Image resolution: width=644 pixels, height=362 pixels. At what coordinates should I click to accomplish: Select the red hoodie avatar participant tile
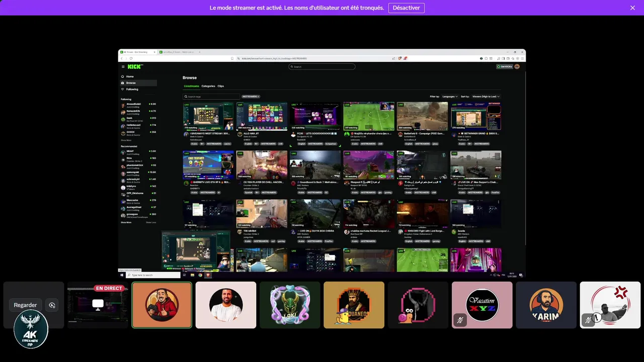162,305
